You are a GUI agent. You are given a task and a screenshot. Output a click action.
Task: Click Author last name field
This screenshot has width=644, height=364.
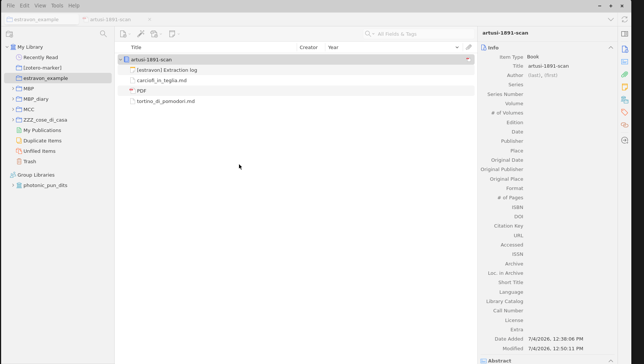click(534, 75)
